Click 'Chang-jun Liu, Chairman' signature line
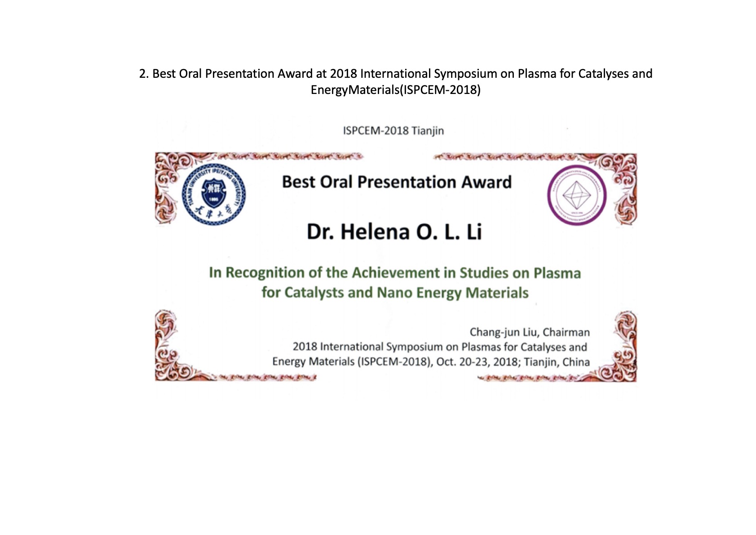The image size is (756, 535). point(530,332)
